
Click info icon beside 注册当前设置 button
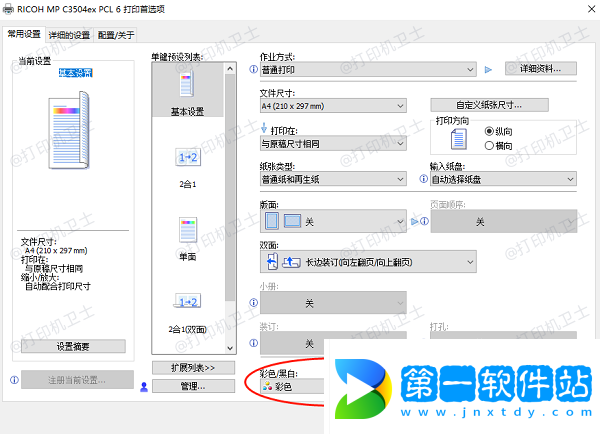tap(14, 380)
